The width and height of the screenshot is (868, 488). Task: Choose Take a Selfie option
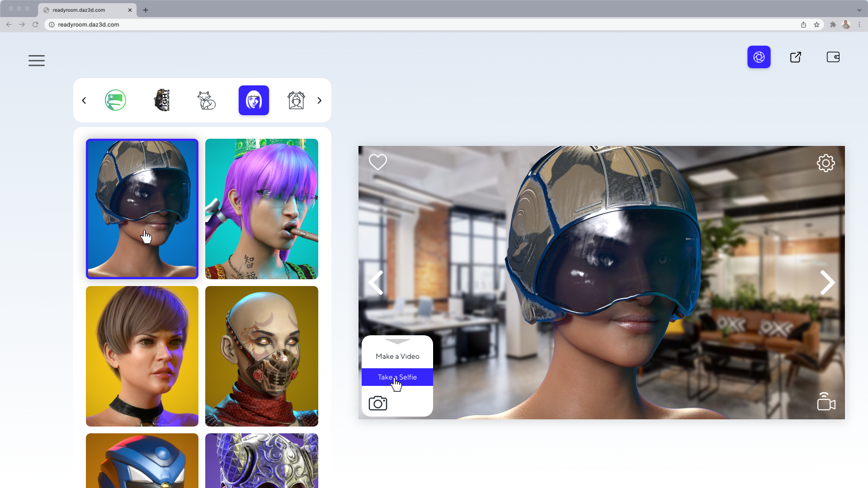click(x=397, y=377)
